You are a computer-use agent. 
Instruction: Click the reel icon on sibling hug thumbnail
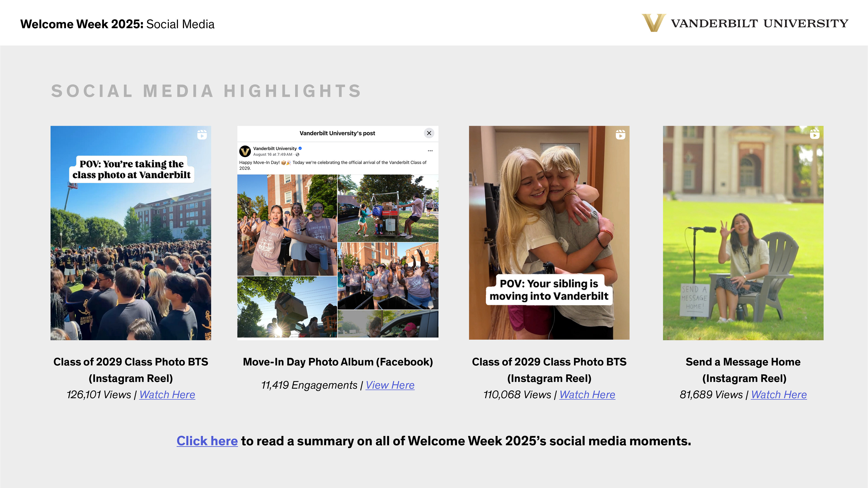coord(620,135)
